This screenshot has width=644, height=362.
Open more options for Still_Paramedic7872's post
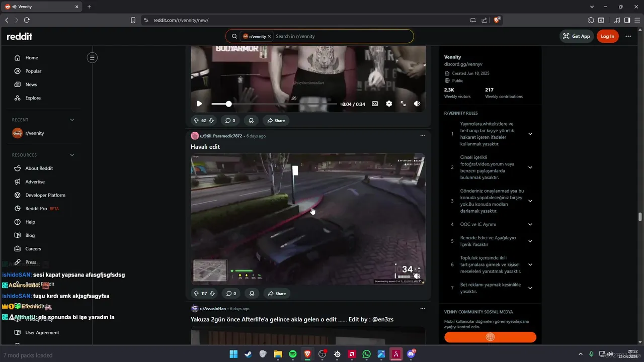[422, 136]
